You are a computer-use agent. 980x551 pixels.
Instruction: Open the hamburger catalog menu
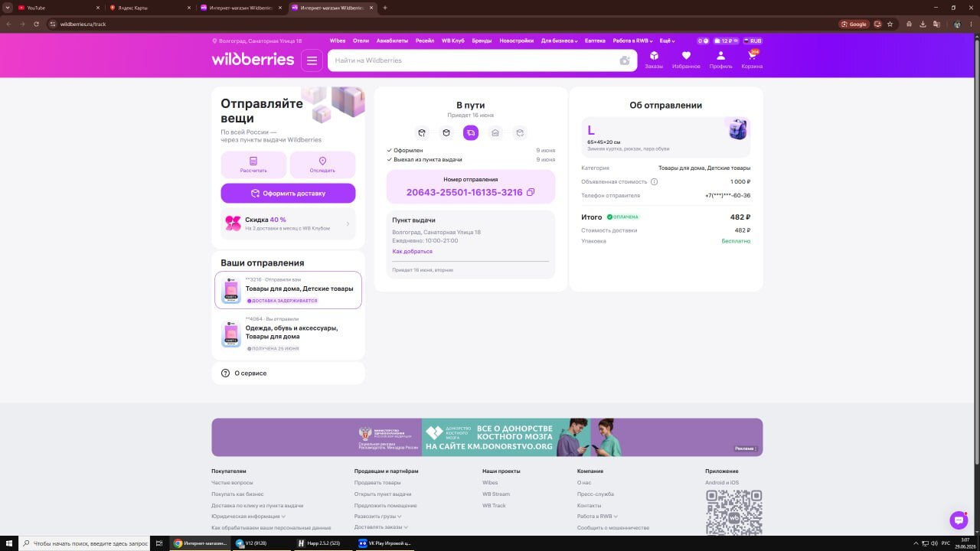(312, 60)
